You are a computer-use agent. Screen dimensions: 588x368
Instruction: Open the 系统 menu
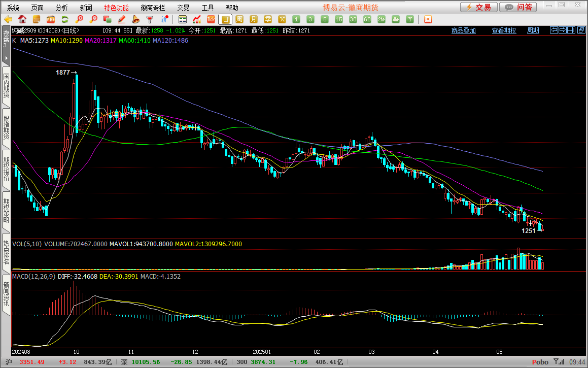click(13, 8)
